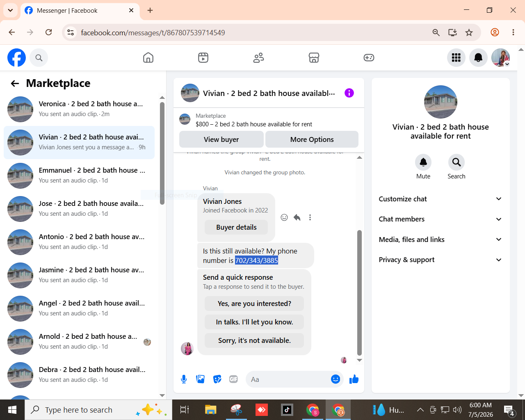React to Vivian's message with emoji

point(284,217)
